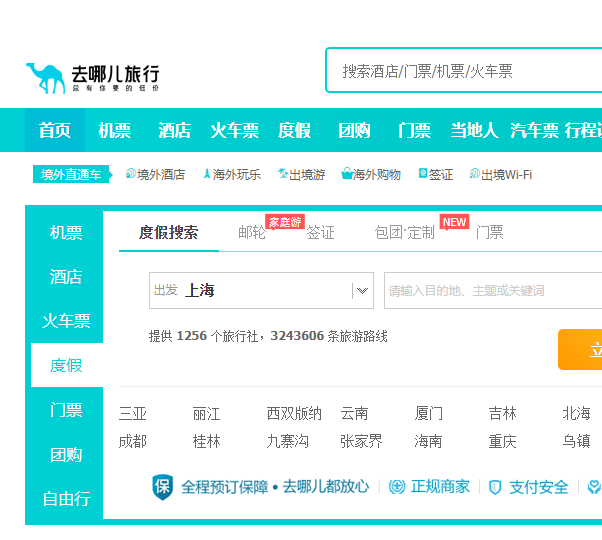Click the 境外直通车 label
This screenshot has height=540, width=602.
pos(71,174)
